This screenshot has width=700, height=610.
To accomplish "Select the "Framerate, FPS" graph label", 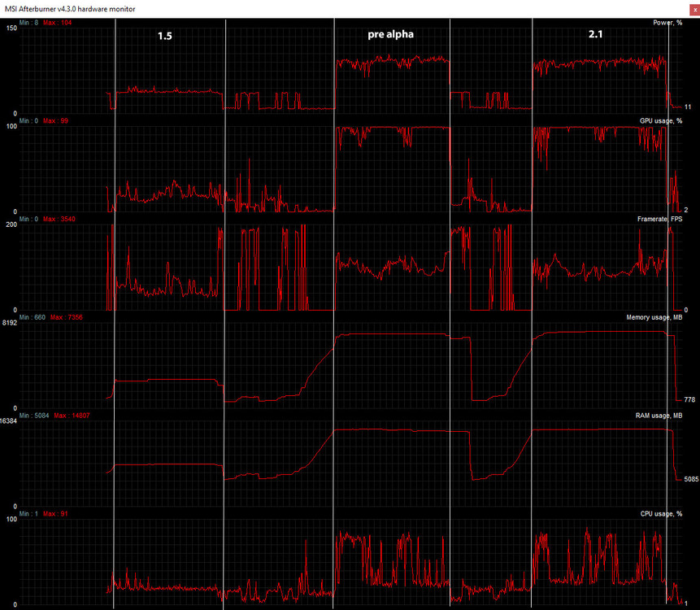I will tap(659, 220).
